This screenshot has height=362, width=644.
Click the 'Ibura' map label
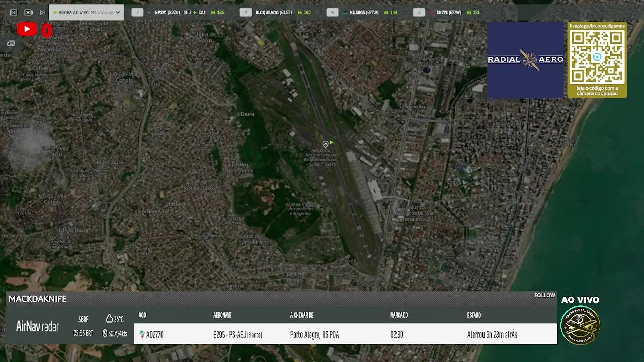(247, 114)
